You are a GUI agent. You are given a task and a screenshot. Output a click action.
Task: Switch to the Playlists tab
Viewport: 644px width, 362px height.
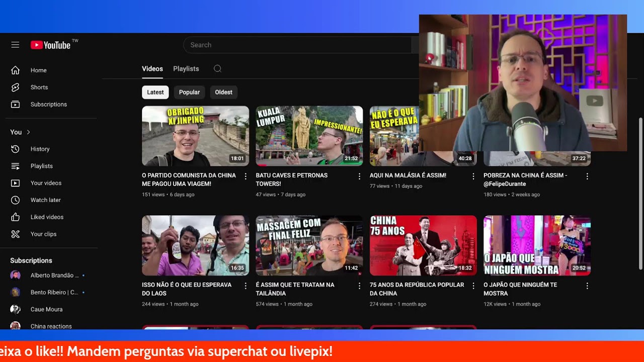click(186, 69)
